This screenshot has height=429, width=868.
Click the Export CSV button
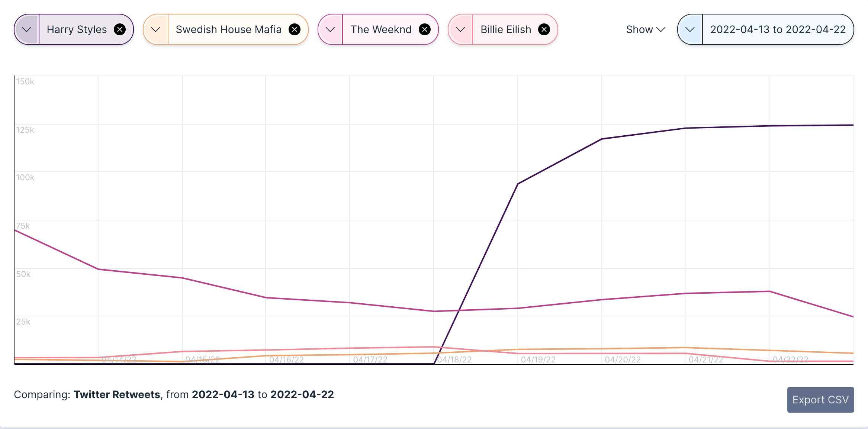(x=820, y=400)
